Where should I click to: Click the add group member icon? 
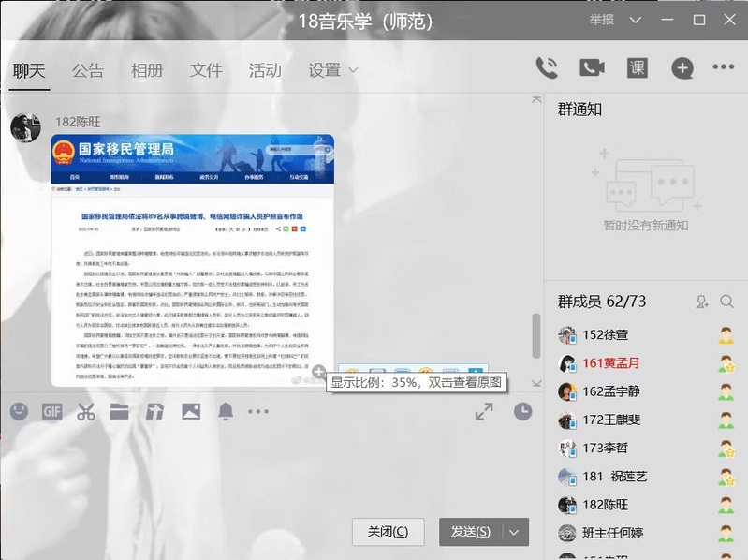702,302
